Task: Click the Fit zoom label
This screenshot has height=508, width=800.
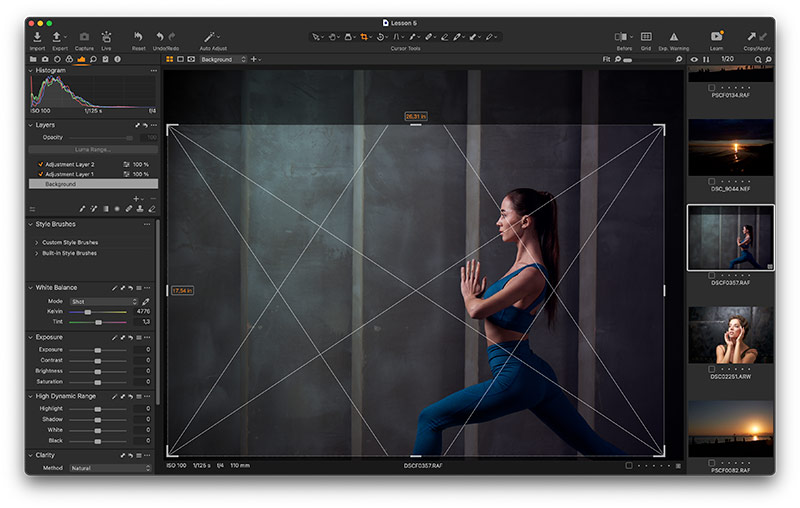Action: (606, 59)
